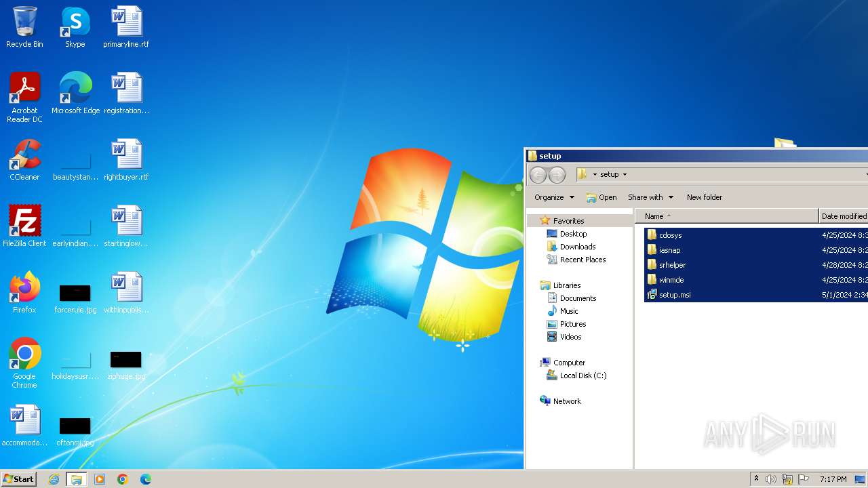Image resolution: width=868 pixels, height=488 pixels.
Task: Open Acrobat Reader DC shortcut
Action: pyautogui.click(x=24, y=98)
